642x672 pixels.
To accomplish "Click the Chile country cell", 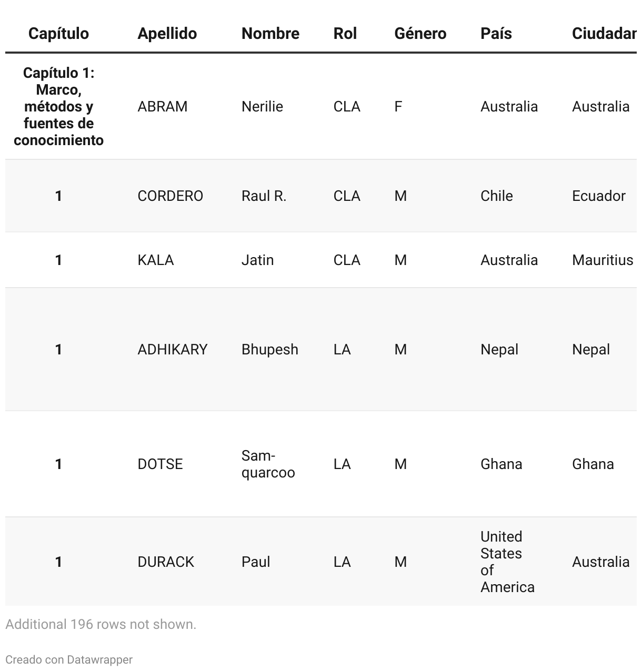I will (x=496, y=196).
